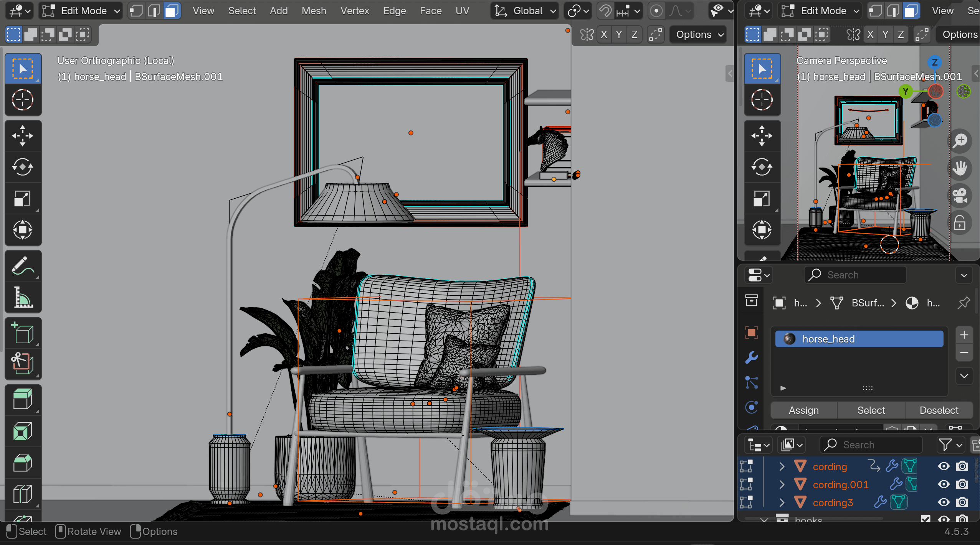
Task: Disable rendering for cording3 object
Action: [962, 502]
